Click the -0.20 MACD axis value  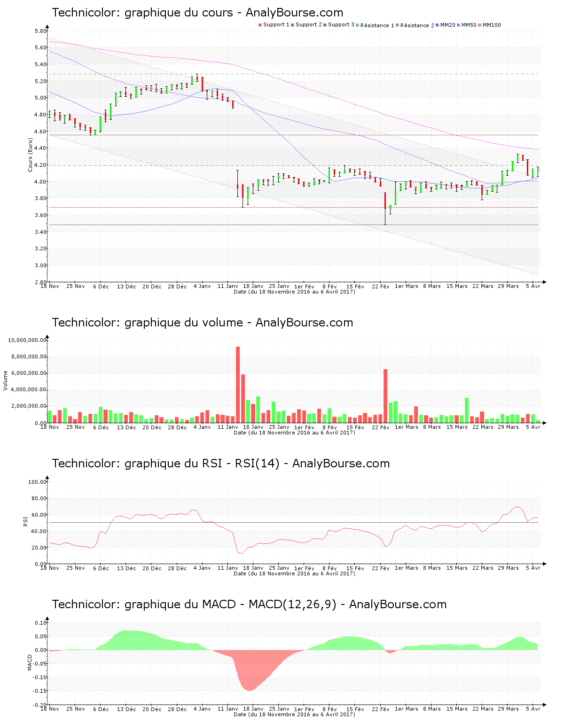tap(40, 705)
